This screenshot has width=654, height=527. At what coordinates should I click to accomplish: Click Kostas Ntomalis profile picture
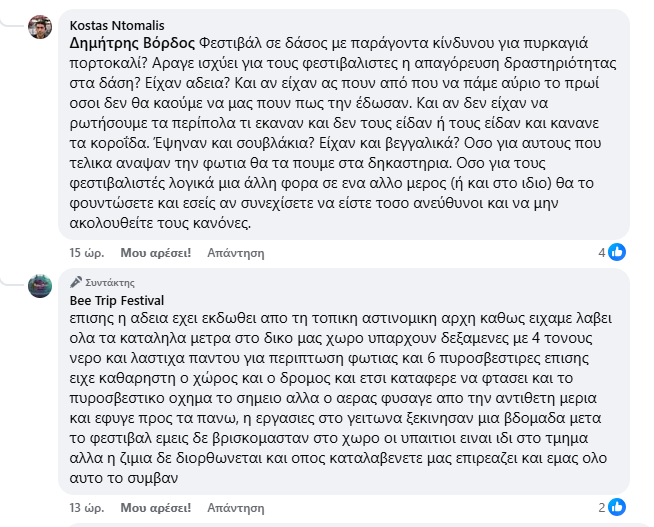[40, 28]
